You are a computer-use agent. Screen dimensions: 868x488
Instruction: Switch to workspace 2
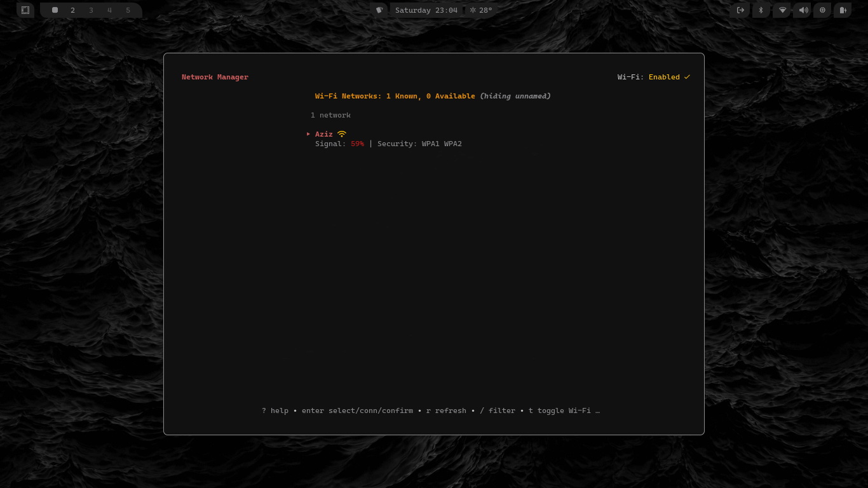click(72, 10)
